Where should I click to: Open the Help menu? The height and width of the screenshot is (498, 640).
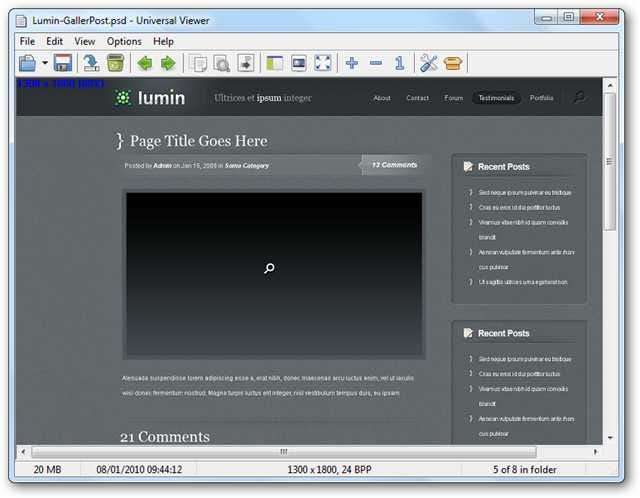pyautogui.click(x=163, y=41)
